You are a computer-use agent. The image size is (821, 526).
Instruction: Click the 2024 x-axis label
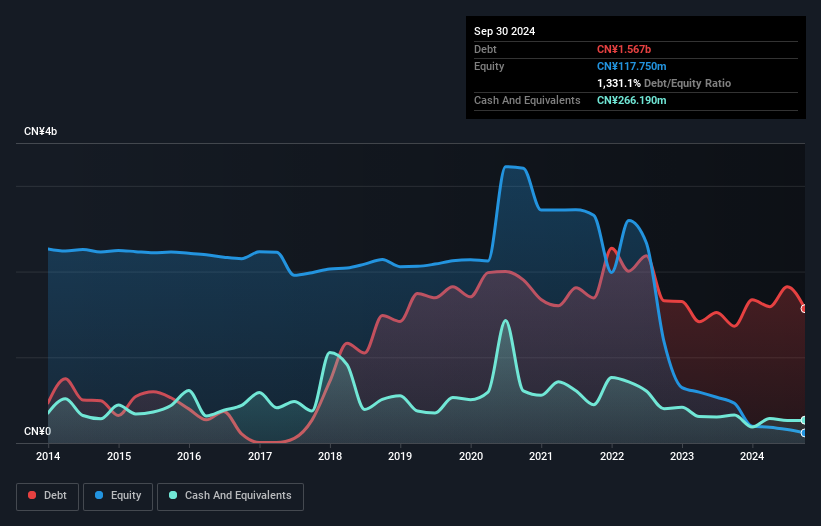752,456
